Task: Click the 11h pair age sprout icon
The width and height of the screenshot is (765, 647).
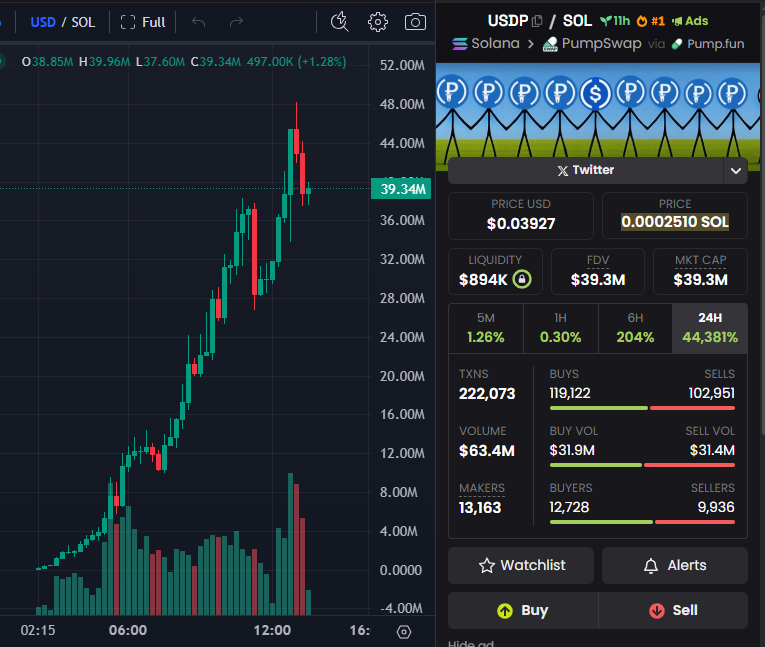Action: click(x=615, y=21)
